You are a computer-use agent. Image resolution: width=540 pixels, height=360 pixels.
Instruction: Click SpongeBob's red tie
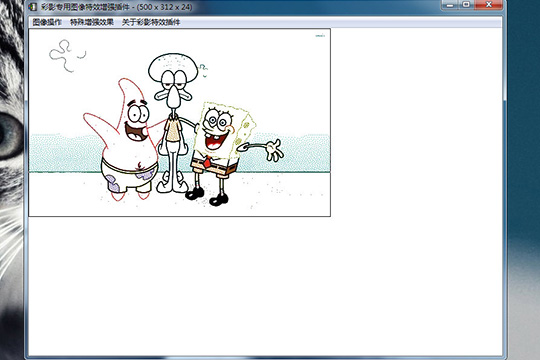click(x=208, y=162)
